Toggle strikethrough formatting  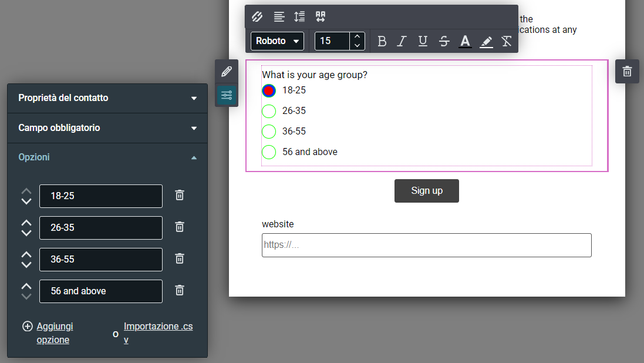tap(444, 41)
